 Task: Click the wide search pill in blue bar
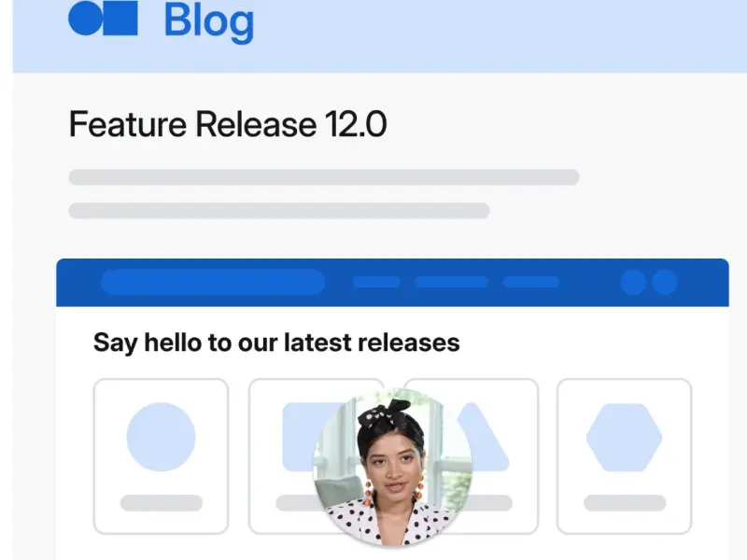coord(212,282)
